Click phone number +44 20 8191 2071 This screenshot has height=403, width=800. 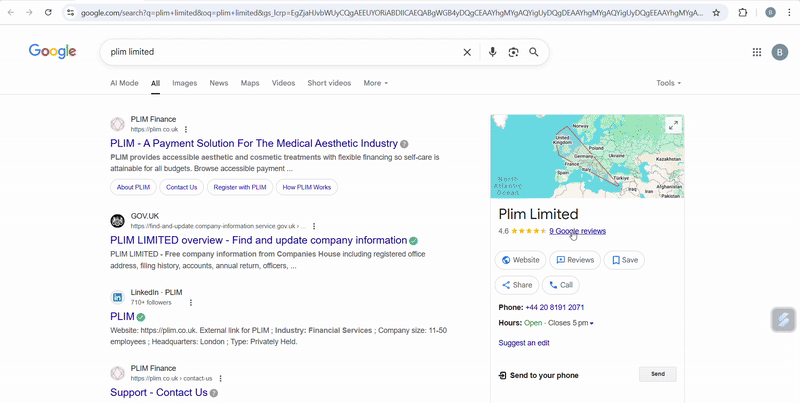[555, 308]
